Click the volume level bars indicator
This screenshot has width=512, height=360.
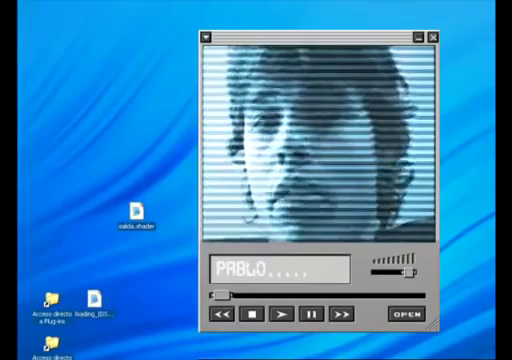(x=394, y=259)
